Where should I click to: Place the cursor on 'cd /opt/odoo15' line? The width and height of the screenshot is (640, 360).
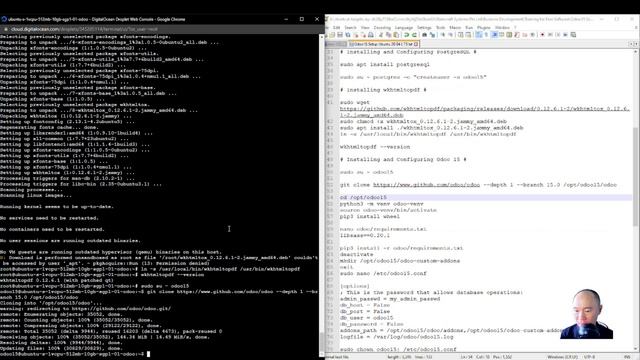click(363, 198)
